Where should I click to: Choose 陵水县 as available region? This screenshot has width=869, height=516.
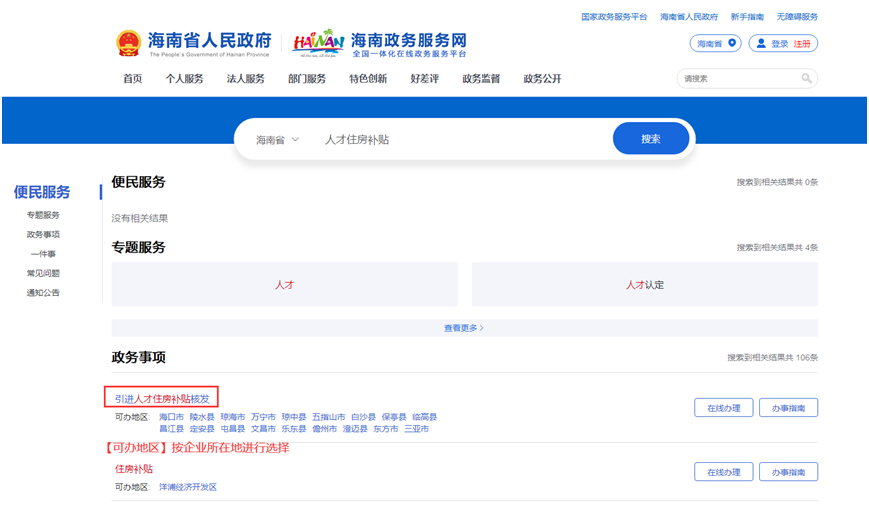click(202, 417)
